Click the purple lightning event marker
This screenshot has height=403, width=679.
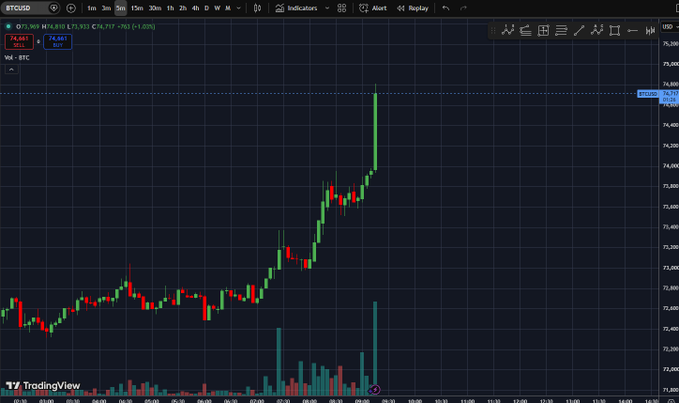375,390
